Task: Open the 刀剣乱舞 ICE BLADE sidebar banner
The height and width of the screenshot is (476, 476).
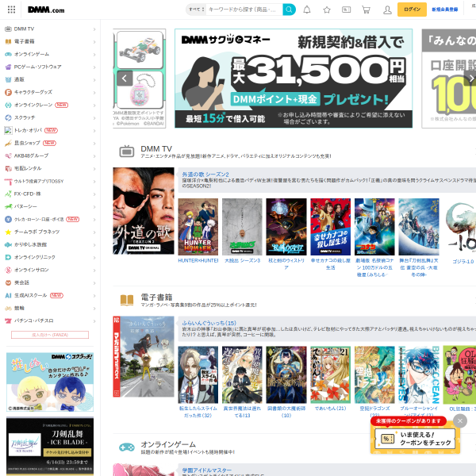Action: coord(50,447)
